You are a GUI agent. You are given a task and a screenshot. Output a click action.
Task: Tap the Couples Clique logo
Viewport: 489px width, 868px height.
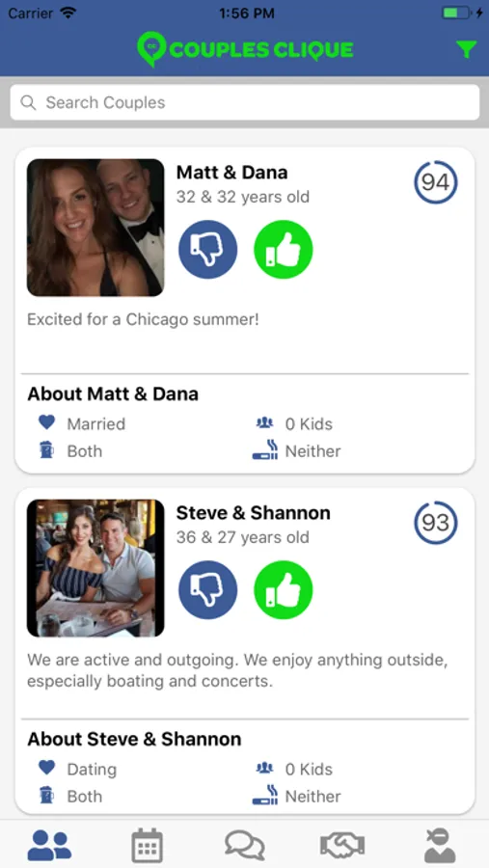245,50
